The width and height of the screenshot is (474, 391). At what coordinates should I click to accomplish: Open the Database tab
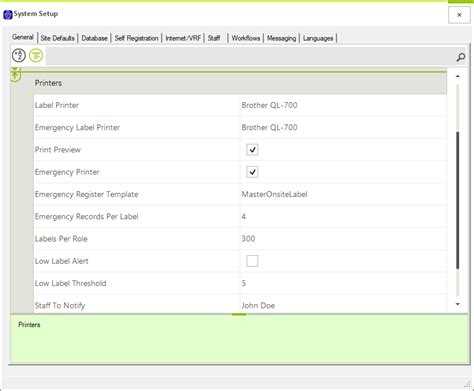click(x=94, y=38)
